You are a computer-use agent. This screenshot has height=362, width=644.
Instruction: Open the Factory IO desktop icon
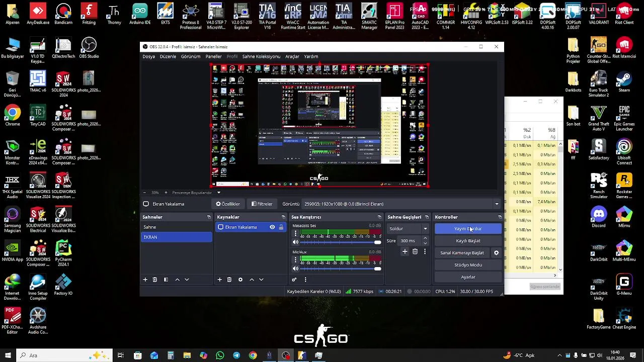(63, 285)
